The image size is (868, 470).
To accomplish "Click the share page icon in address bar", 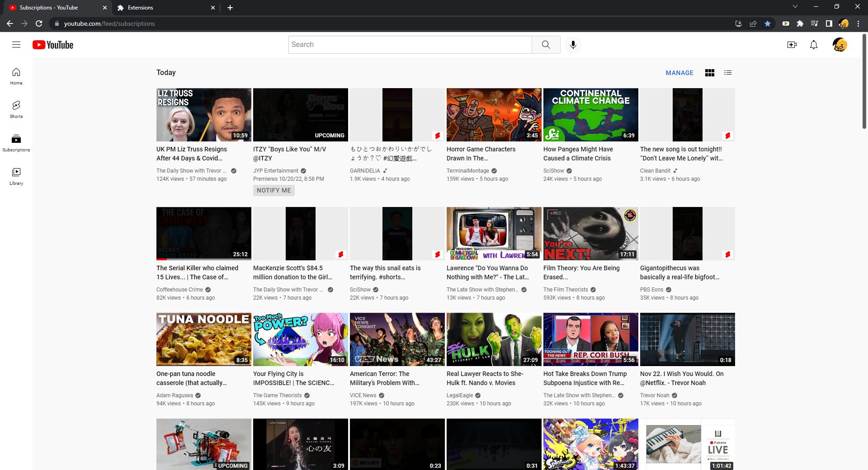I will point(753,23).
